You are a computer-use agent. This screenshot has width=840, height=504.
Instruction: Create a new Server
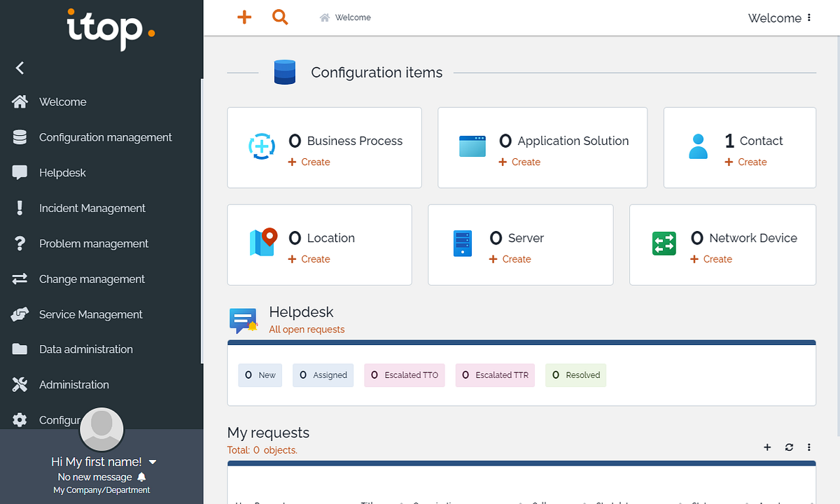tap(510, 259)
